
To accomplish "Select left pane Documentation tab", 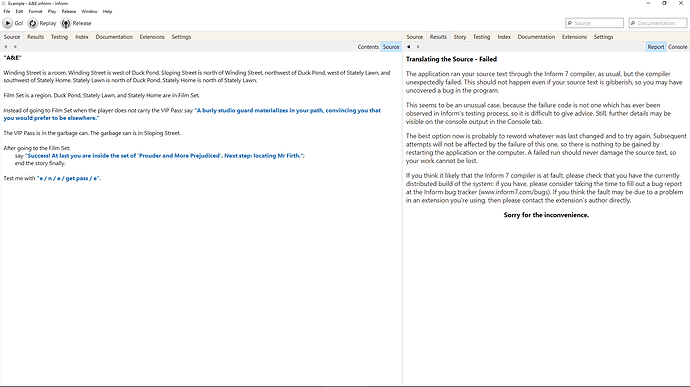I will pos(114,37).
